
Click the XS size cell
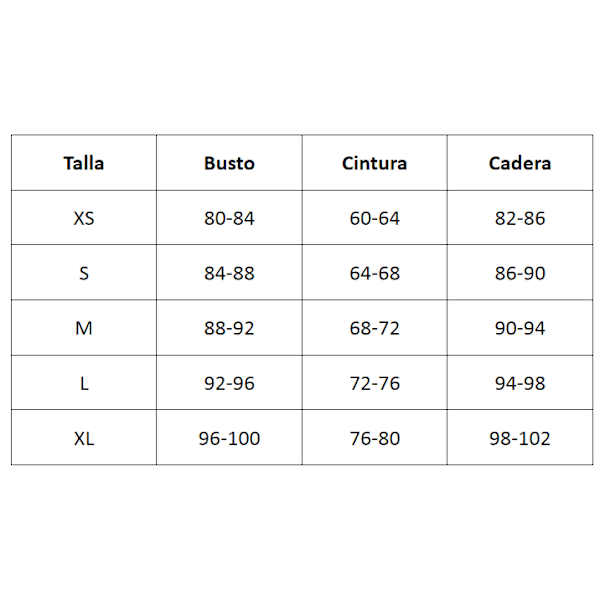pos(84,218)
